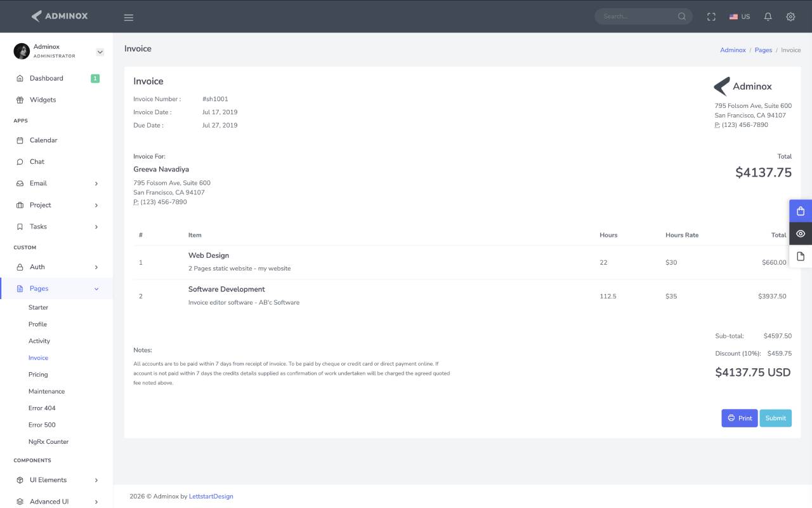The image size is (812, 508).
Task: Open the LettstartDesign footer link
Action: click(211, 497)
